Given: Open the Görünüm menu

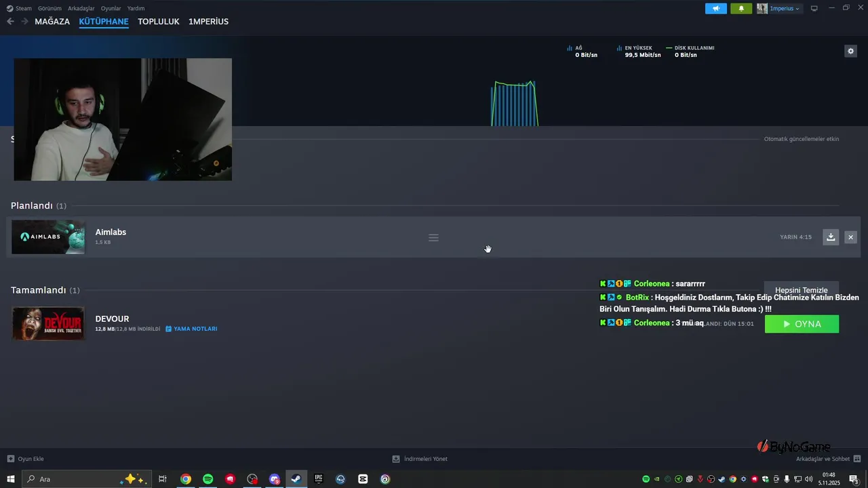Looking at the screenshot, I should 50,9.
